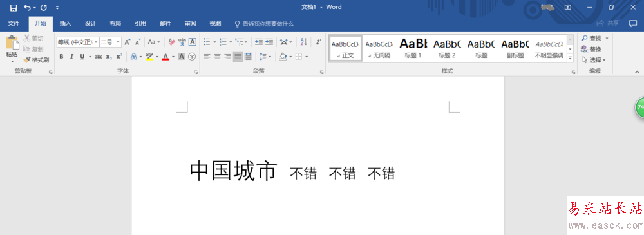
Task: Click the enclose character (字) icon
Action: click(x=191, y=56)
